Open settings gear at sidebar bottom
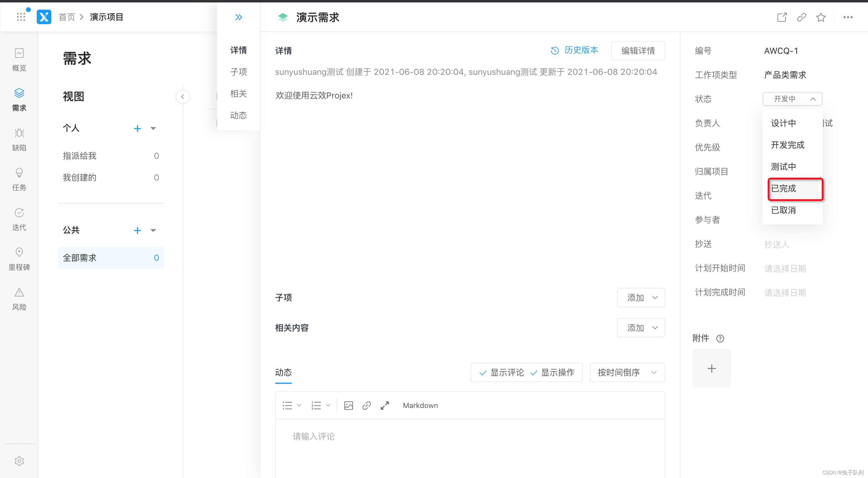Viewport: 868px width, 478px height. 19,461
